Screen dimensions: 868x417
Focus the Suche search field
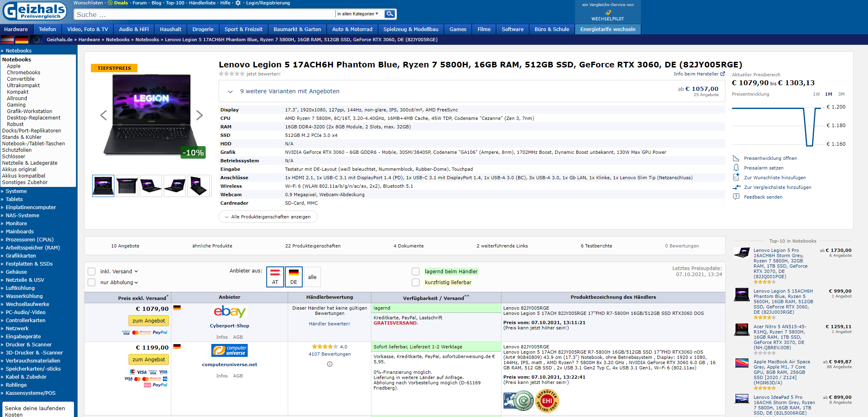(204, 14)
